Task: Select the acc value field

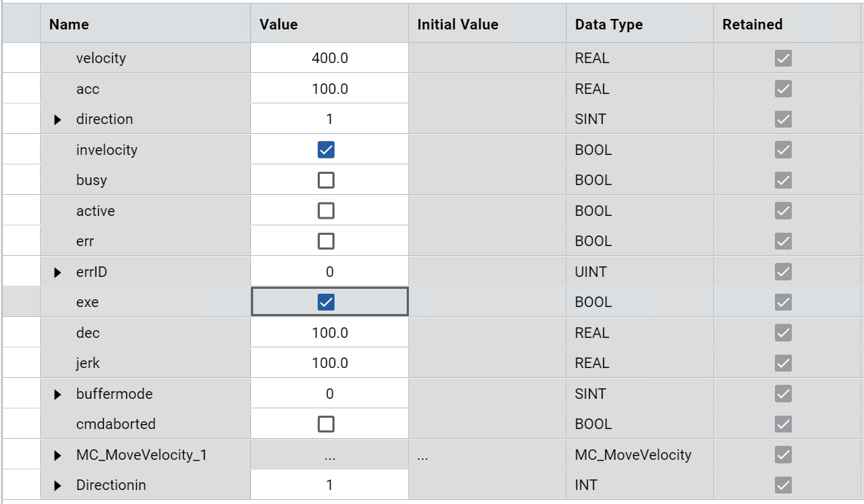Action: [x=330, y=89]
